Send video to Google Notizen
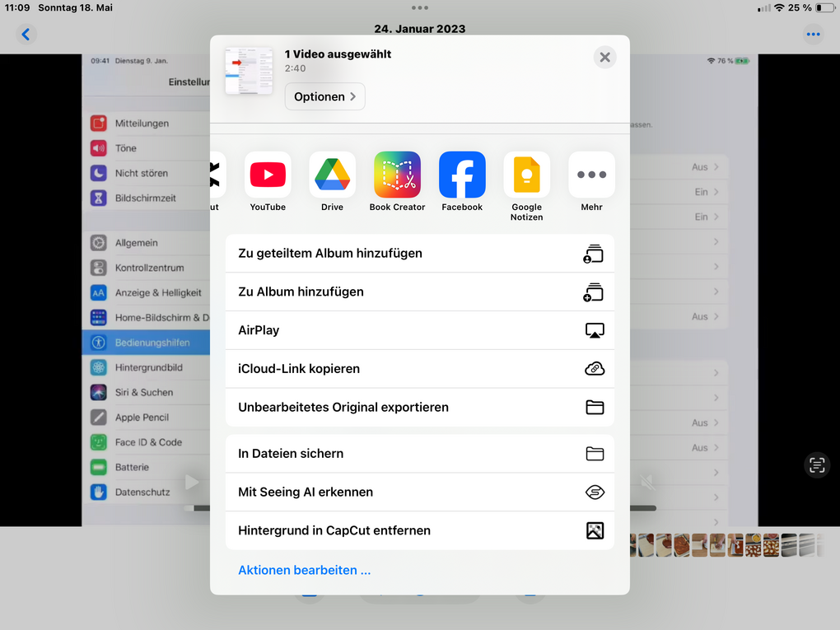840x630 pixels. pyautogui.click(x=526, y=175)
